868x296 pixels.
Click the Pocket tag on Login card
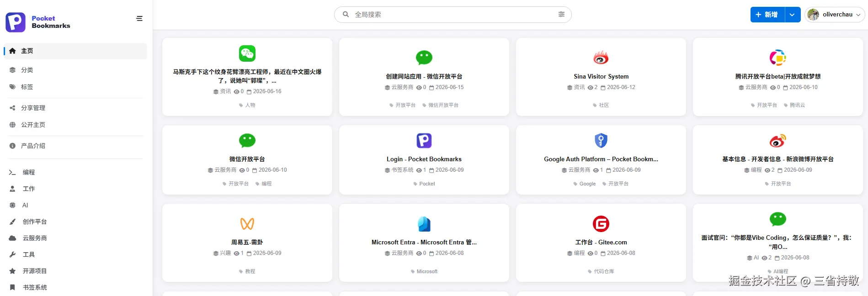(x=424, y=184)
